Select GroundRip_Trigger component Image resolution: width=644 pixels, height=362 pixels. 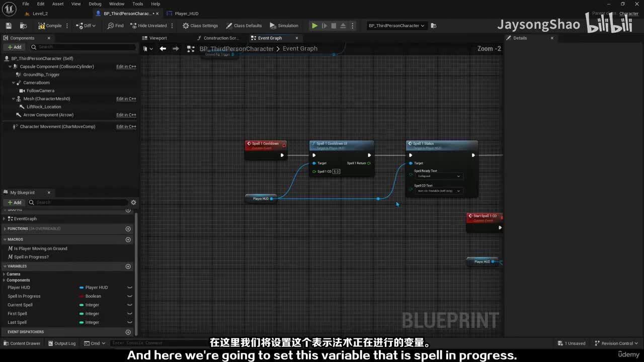tap(41, 74)
